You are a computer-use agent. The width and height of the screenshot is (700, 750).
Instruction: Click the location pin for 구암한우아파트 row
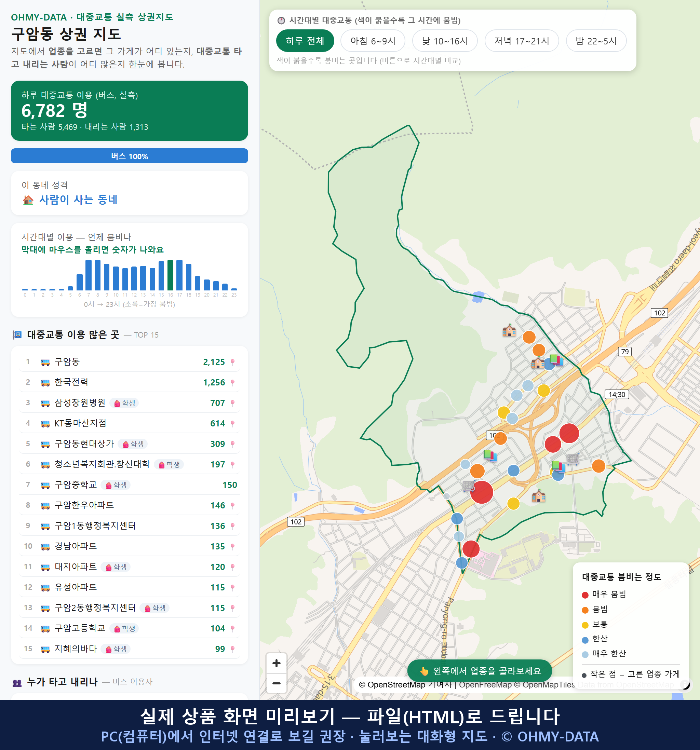(x=232, y=506)
